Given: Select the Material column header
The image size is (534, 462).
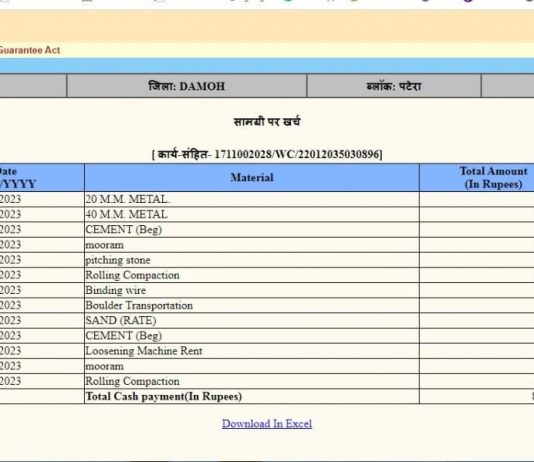Looking at the screenshot, I should tap(252, 177).
